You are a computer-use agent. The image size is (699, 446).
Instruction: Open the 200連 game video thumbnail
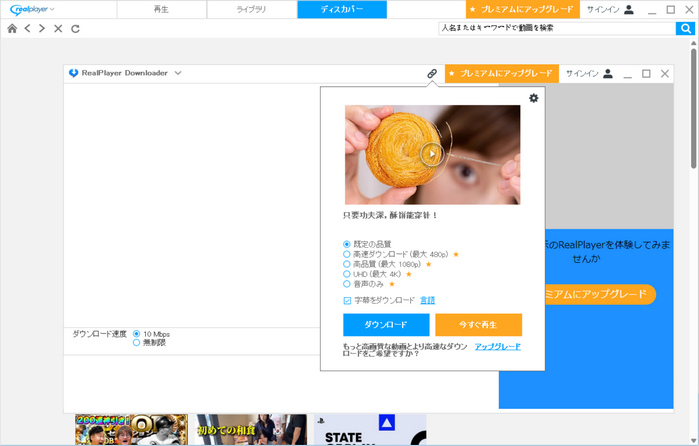pyautogui.click(x=131, y=429)
